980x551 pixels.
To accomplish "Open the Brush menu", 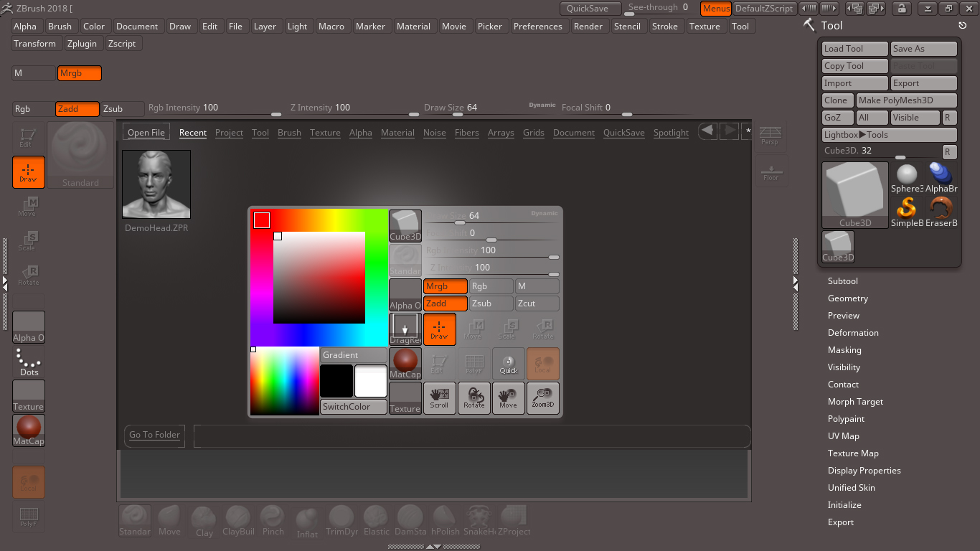I will pyautogui.click(x=60, y=27).
